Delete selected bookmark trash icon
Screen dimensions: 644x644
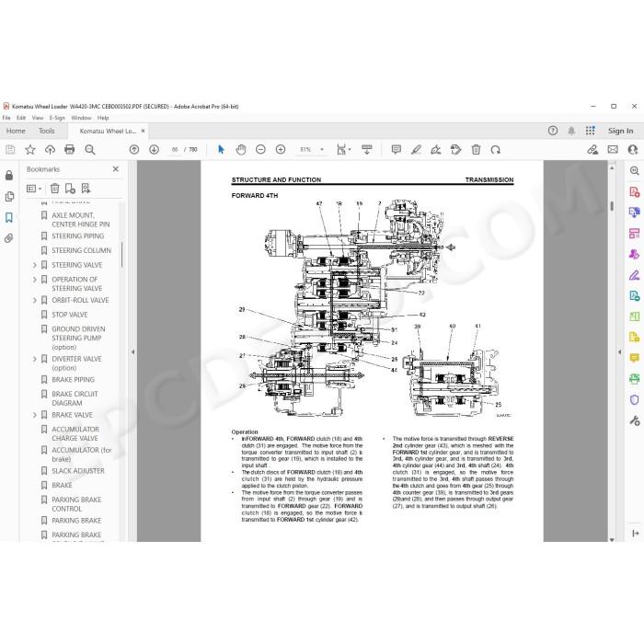coord(54,189)
